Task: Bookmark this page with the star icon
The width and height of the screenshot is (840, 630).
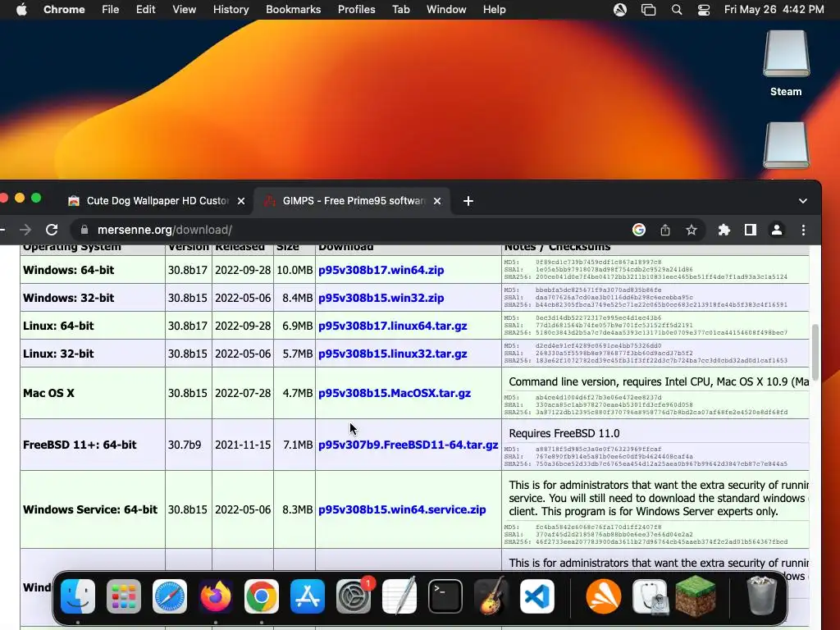Action: tap(692, 230)
